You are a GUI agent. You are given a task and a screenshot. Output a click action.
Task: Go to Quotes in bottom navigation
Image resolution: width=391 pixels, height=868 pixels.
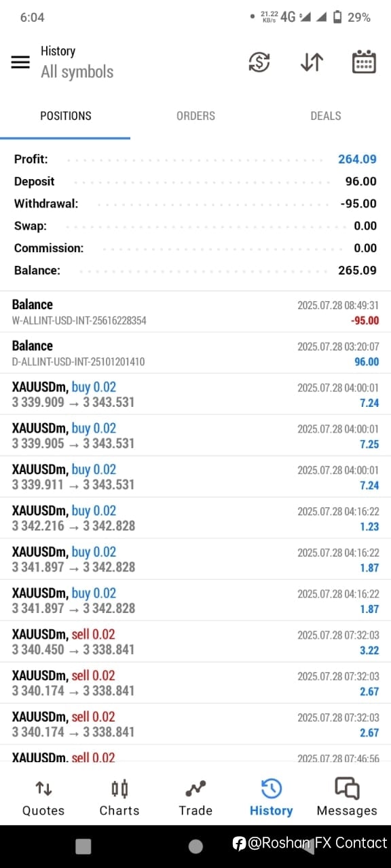43,797
